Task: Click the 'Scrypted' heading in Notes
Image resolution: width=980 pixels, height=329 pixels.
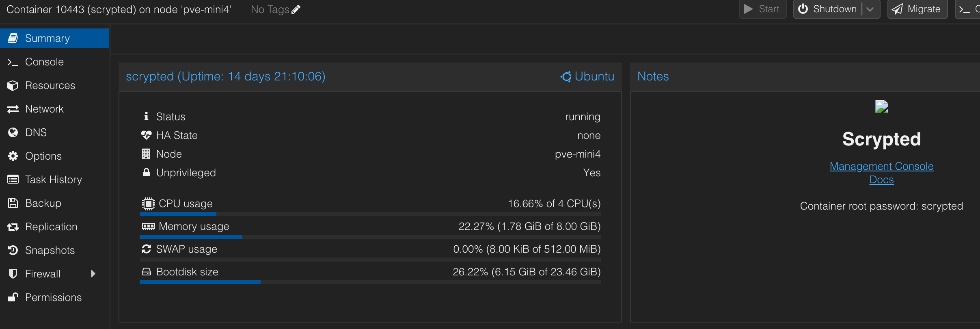Action: coord(881,139)
